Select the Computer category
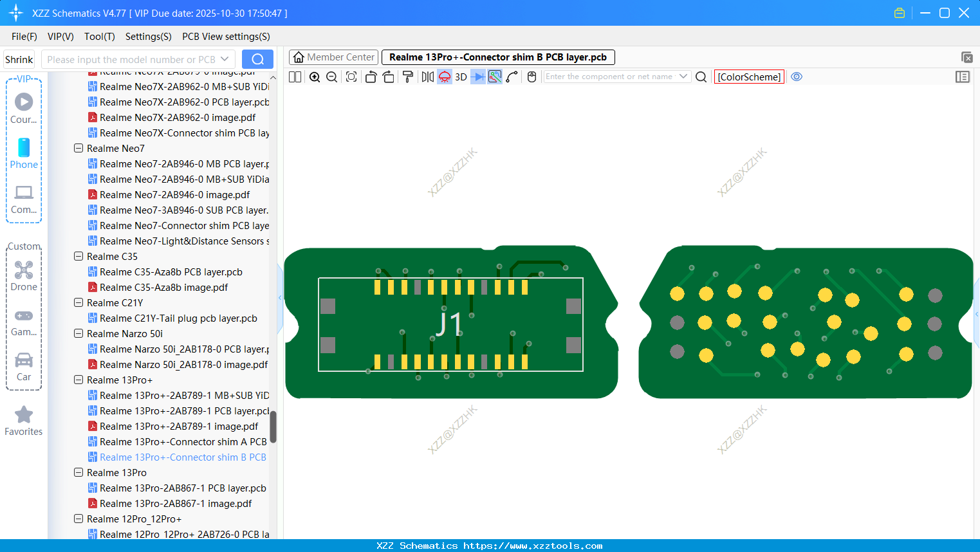 click(x=24, y=199)
